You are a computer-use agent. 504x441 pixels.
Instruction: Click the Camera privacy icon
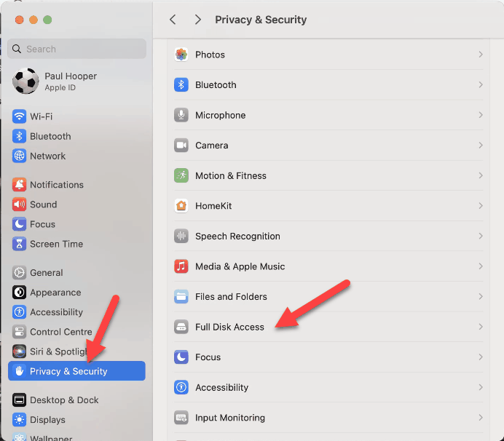coord(181,145)
